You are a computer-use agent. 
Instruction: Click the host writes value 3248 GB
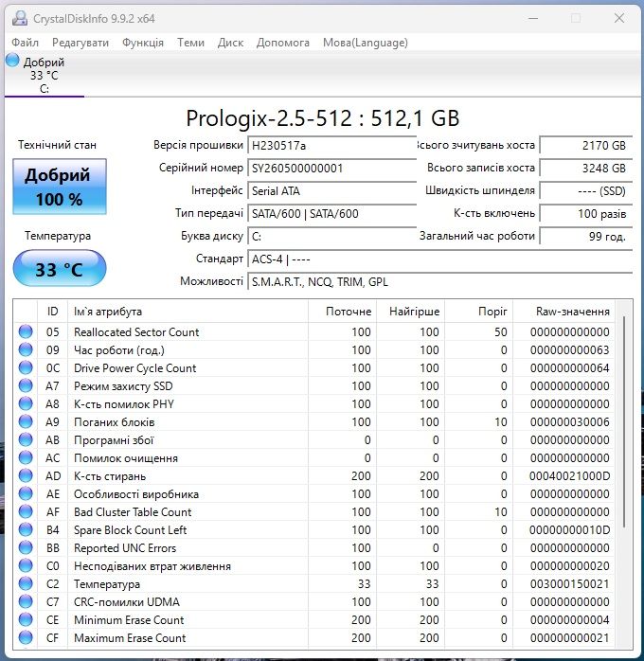click(x=586, y=169)
